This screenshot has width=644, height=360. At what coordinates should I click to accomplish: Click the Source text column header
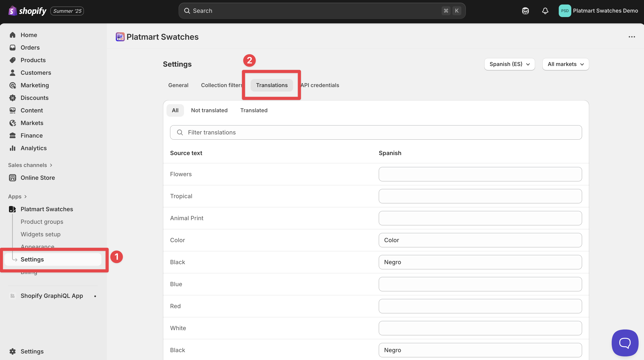[x=186, y=153]
